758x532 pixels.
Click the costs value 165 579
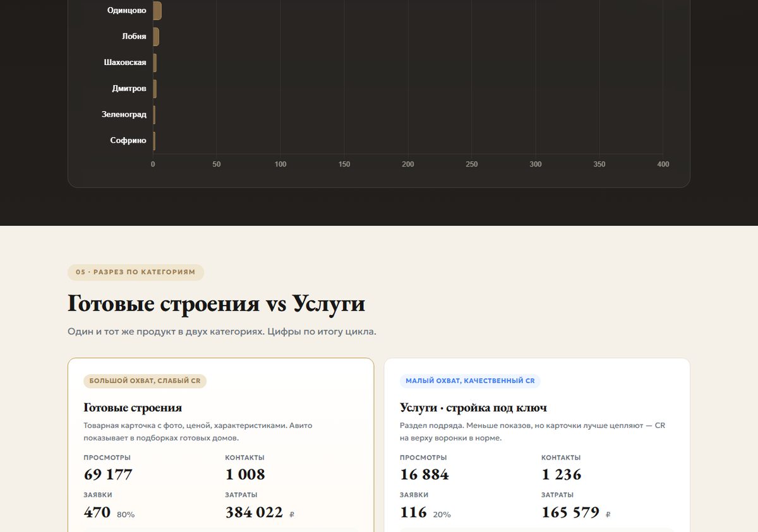tap(570, 512)
